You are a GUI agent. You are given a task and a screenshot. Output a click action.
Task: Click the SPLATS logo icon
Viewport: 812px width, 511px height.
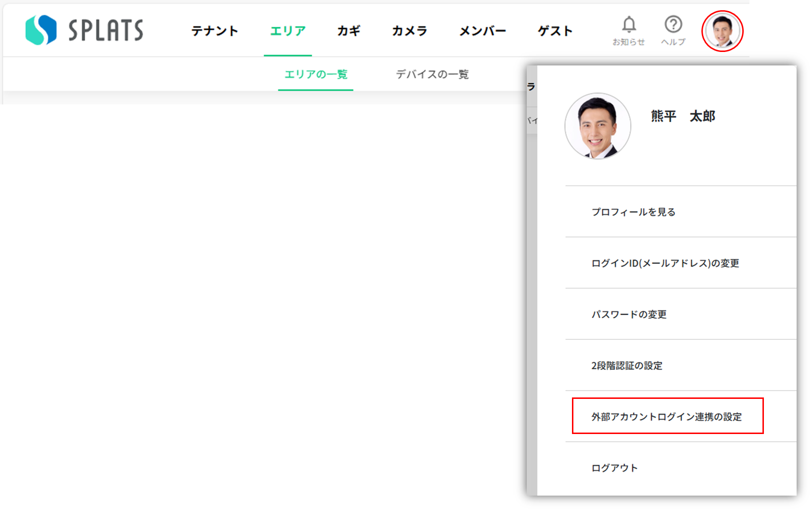tap(41, 30)
